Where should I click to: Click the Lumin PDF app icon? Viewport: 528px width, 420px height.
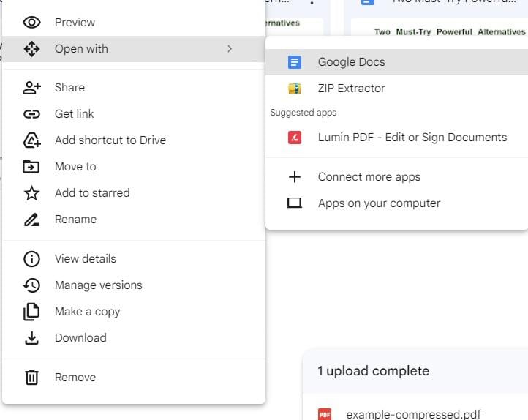tap(295, 138)
